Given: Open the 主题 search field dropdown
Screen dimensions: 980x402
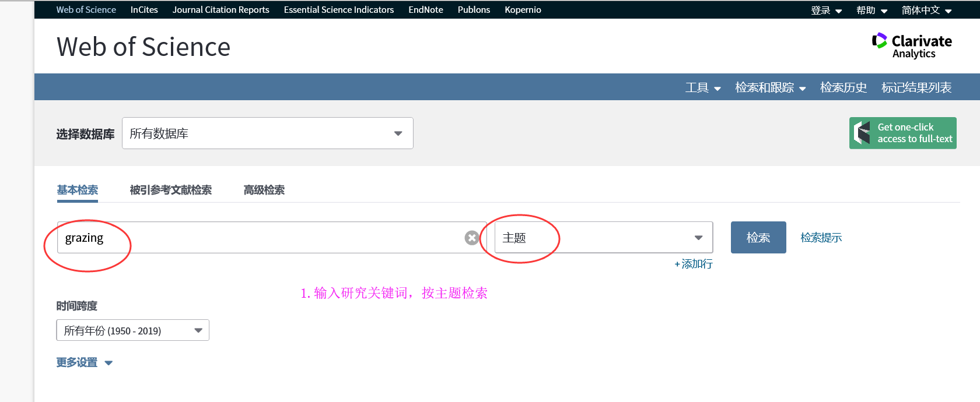Looking at the screenshot, I should coord(603,238).
